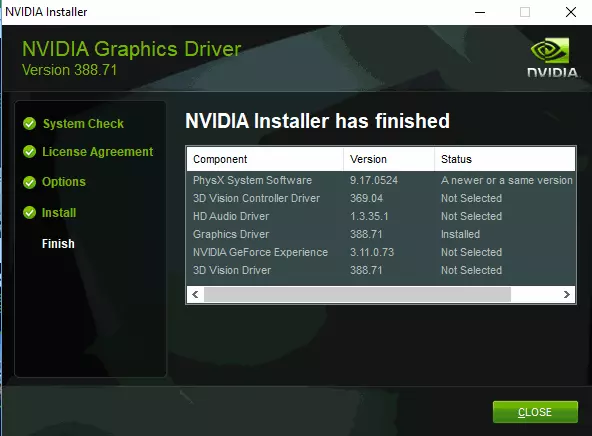This screenshot has width=592, height=436.
Task: Select the HD Audio Driver row
Action: point(381,216)
